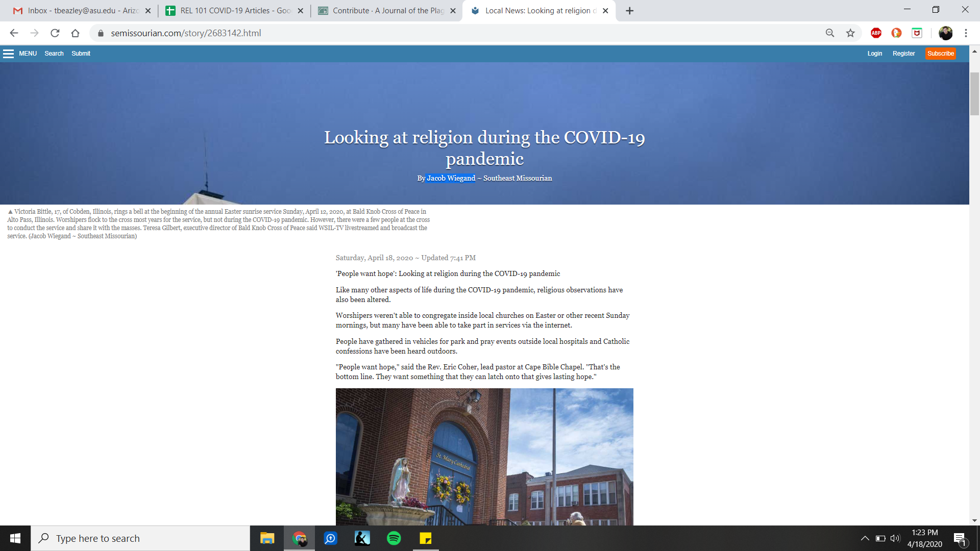The height and width of the screenshot is (551, 980).
Task: Open File Explorer from taskbar
Action: coord(267,538)
